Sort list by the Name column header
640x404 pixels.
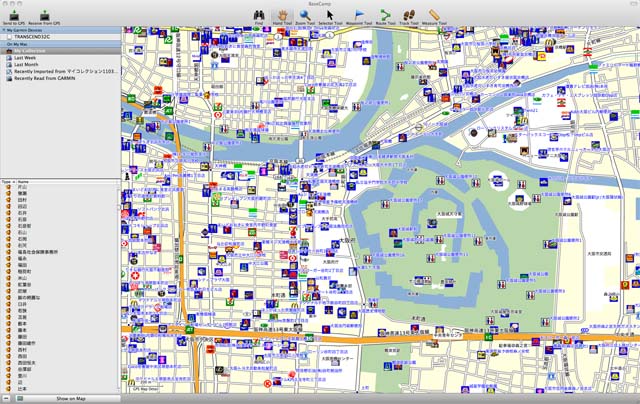tap(67, 182)
